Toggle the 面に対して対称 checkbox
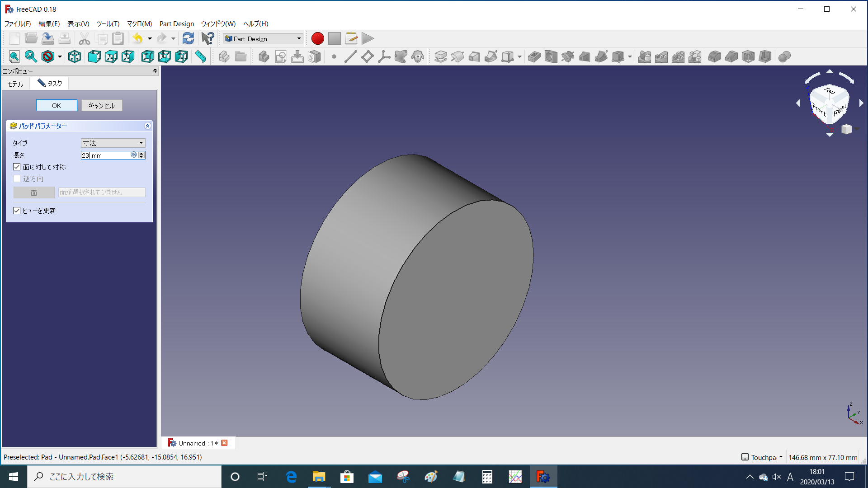 [17, 167]
